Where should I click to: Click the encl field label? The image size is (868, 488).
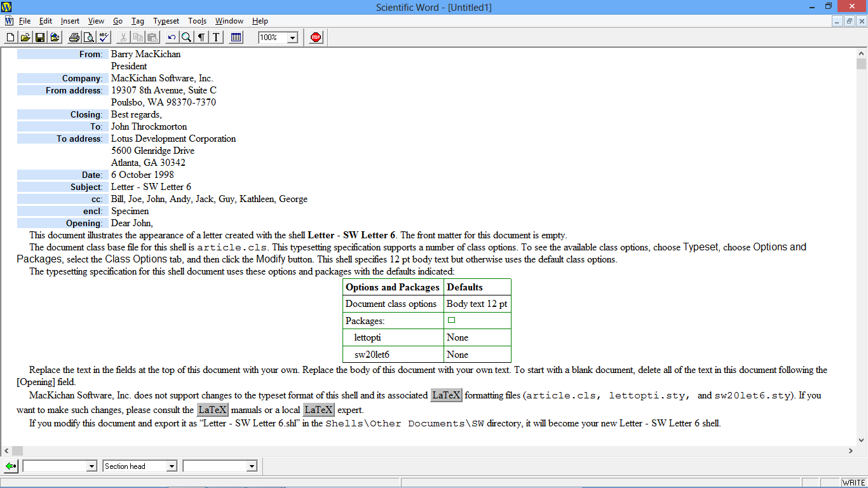pos(63,211)
